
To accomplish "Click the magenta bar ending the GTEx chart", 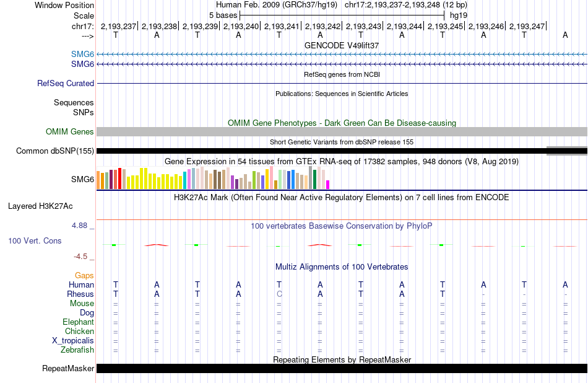I will click(328, 185).
